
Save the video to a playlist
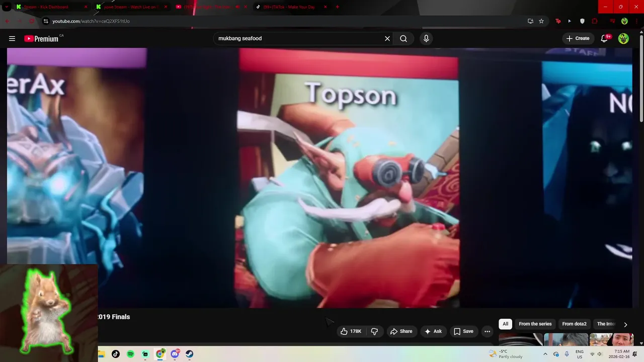463,331
